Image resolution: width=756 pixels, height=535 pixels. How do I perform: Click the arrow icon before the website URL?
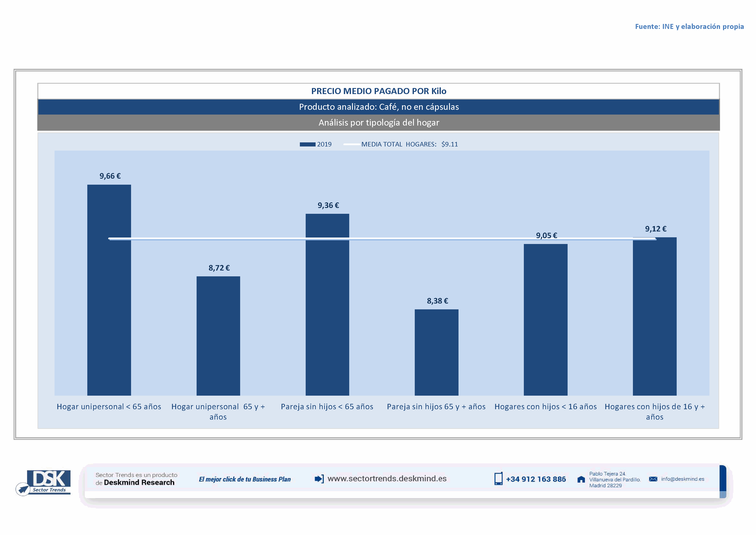319,479
